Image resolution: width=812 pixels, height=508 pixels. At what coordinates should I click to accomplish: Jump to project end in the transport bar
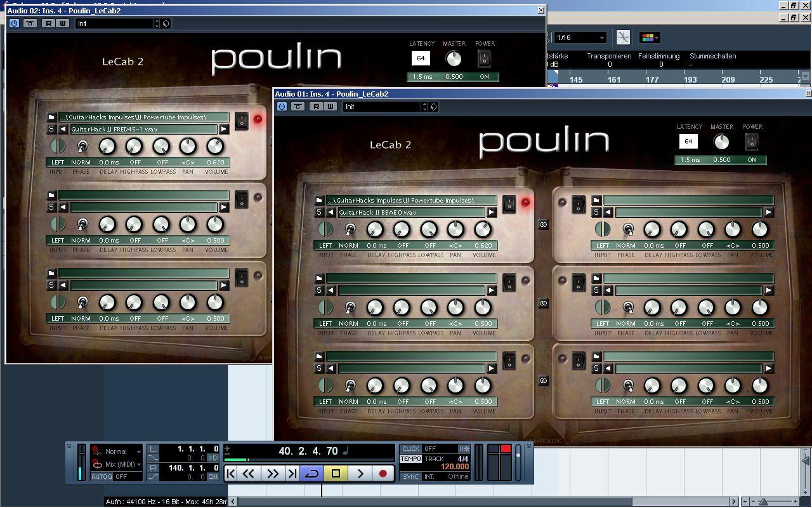(x=292, y=474)
